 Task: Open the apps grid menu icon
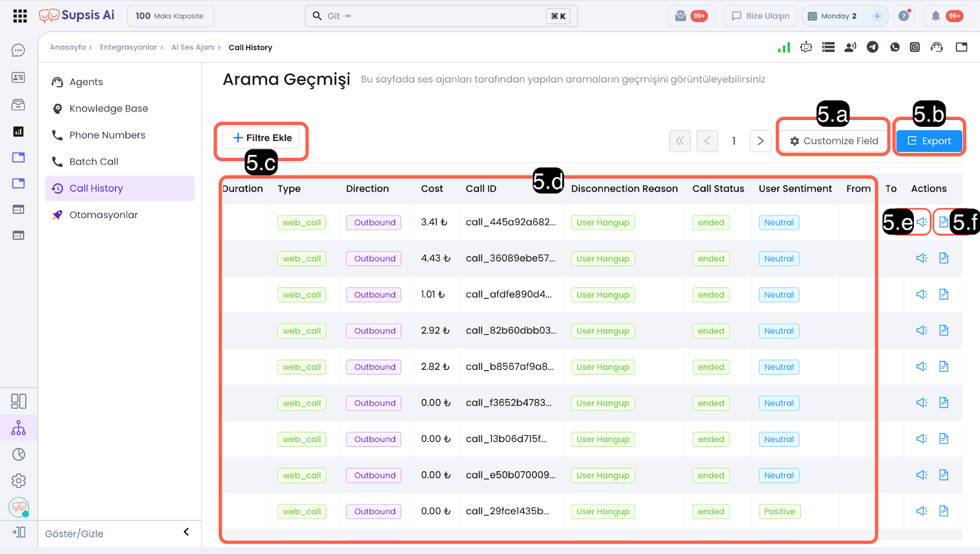tap(20, 16)
